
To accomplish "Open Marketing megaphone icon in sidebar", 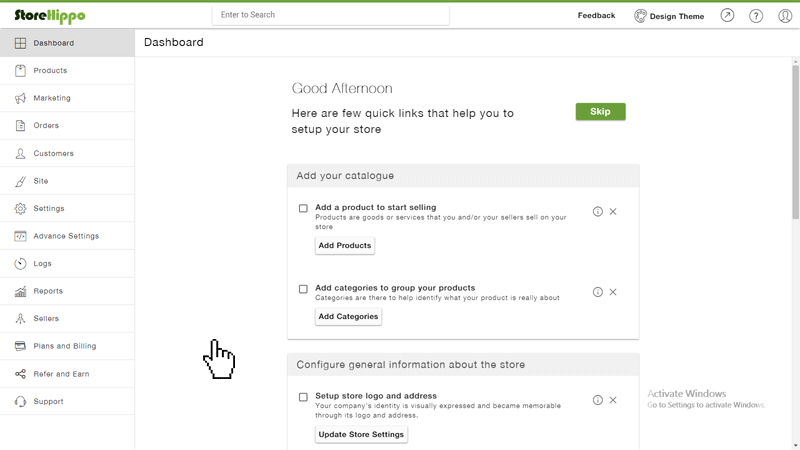I will point(20,98).
